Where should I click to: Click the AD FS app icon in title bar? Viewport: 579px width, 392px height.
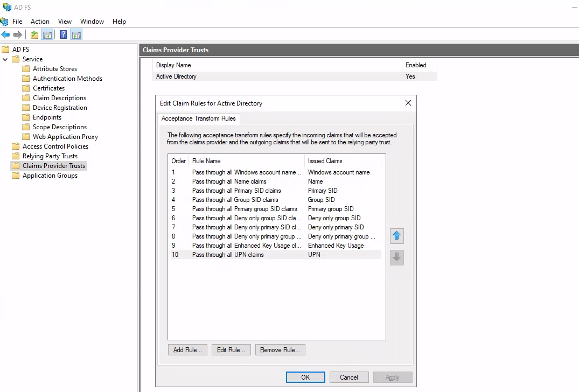click(6, 7)
